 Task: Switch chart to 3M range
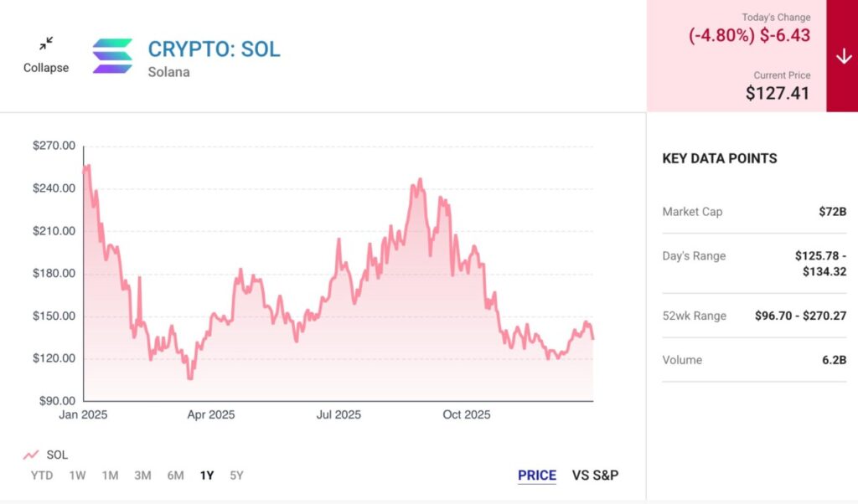tap(142, 476)
